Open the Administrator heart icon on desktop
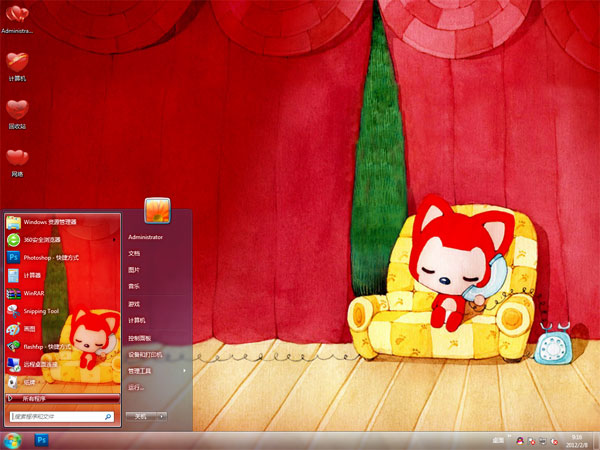 (x=17, y=19)
